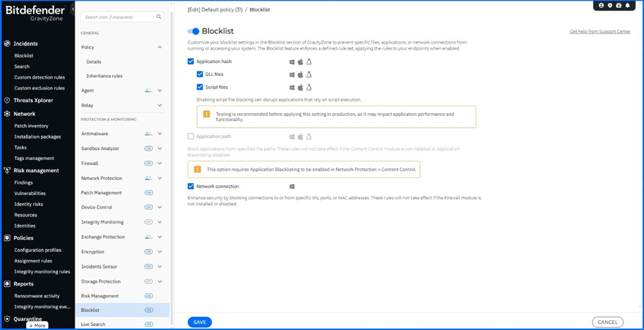
Task: Uncheck the Network connection checkbox
Action: (191, 186)
